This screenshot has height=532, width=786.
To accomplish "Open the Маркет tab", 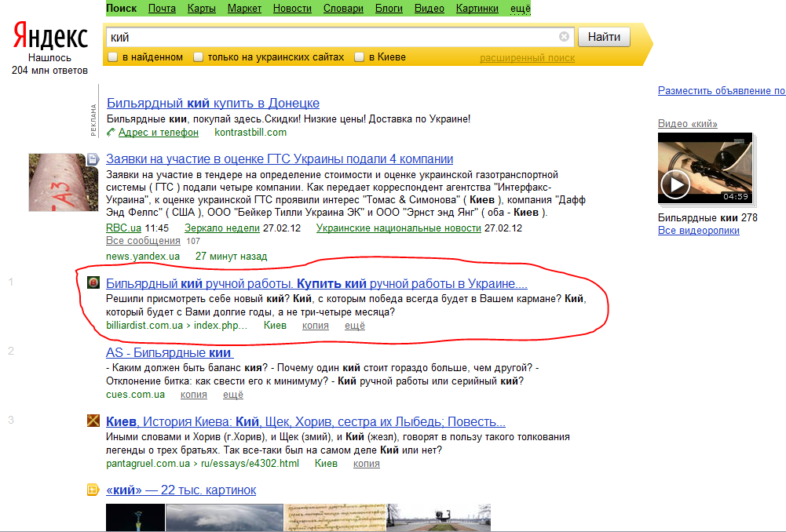I will click(x=244, y=9).
